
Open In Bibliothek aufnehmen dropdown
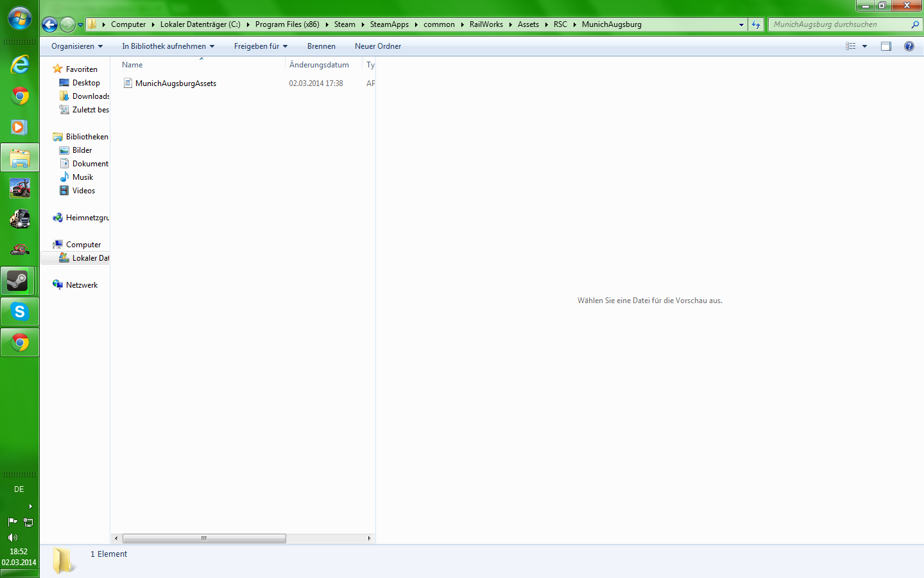pyautogui.click(x=168, y=46)
